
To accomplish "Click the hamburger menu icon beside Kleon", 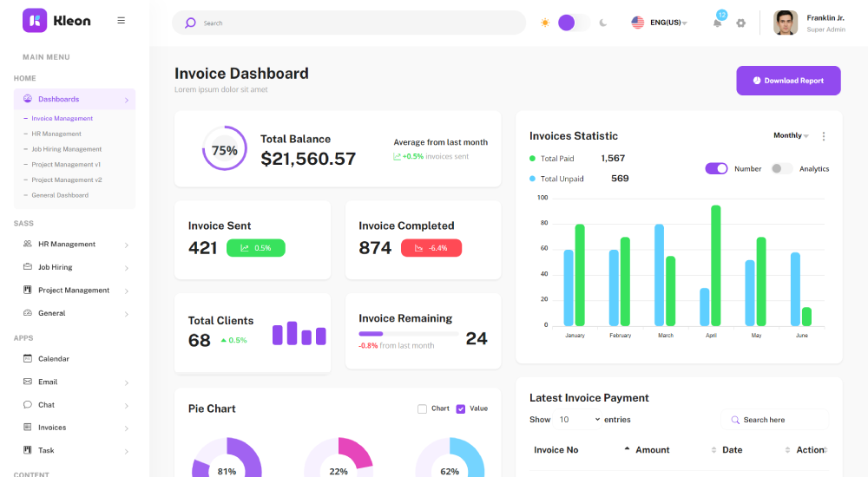I will [121, 20].
